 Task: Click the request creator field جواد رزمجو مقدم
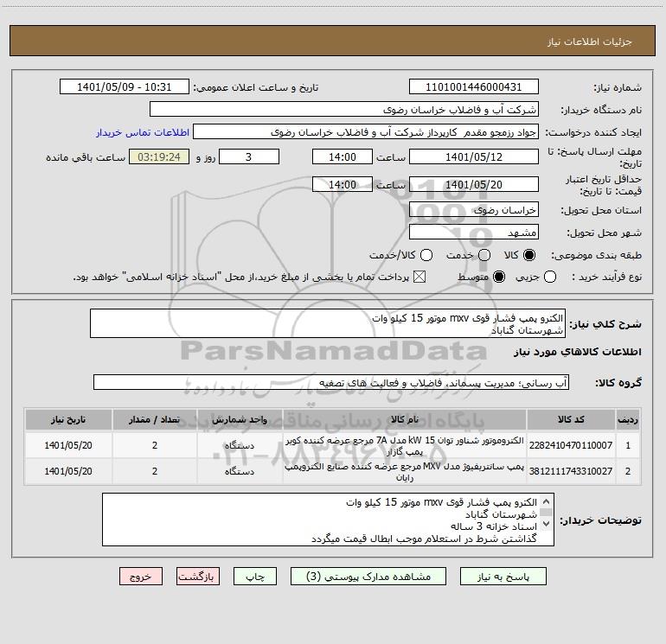(366, 132)
